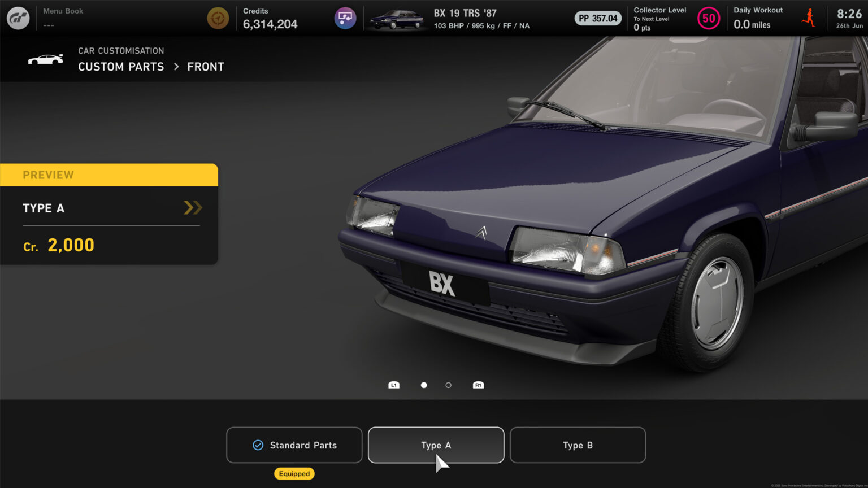Viewport: 868px width, 488px height.
Task: Click the R1 shoulder button indicator
Action: pyautogui.click(x=478, y=385)
